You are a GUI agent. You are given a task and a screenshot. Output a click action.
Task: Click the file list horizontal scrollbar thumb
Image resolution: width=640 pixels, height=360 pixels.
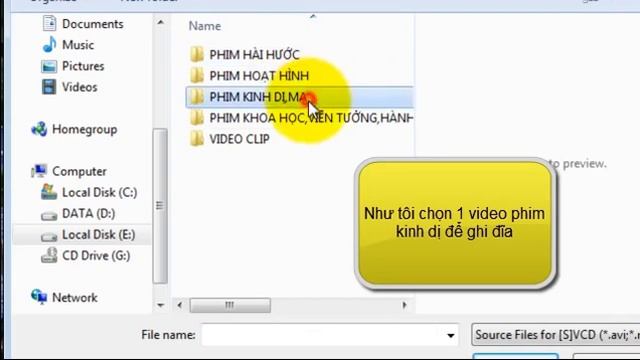(x=230, y=305)
